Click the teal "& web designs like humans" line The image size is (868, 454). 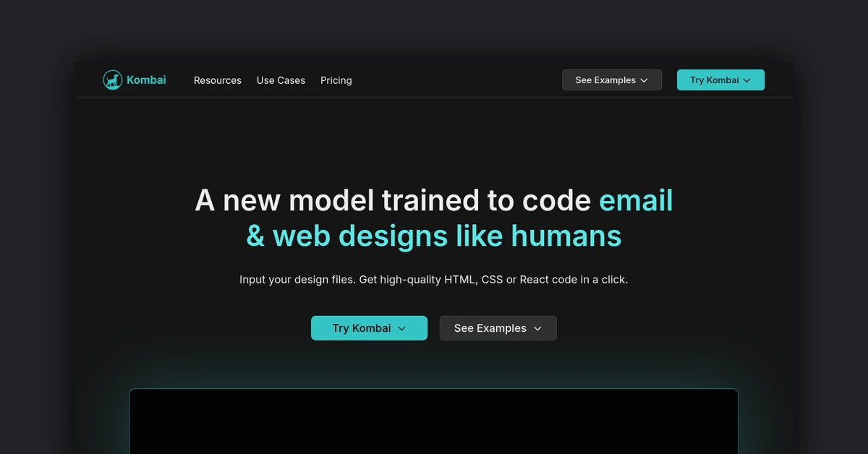pyautogui.click(x=433, y=236)
